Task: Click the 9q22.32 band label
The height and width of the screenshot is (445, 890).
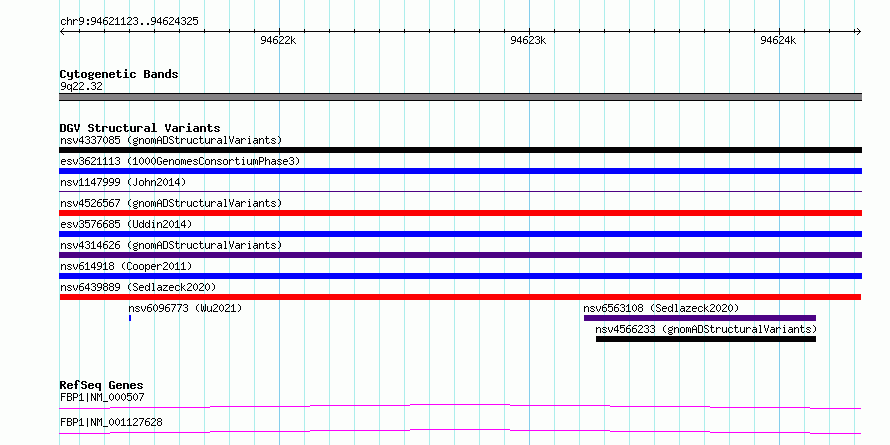Action: point(81,87)
